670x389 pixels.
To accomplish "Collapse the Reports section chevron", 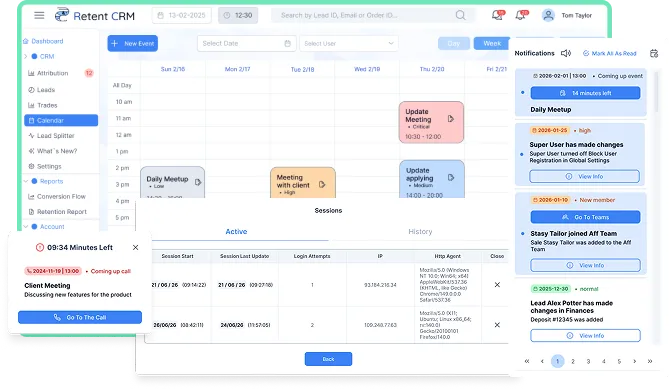I will (x=26, y=181).
